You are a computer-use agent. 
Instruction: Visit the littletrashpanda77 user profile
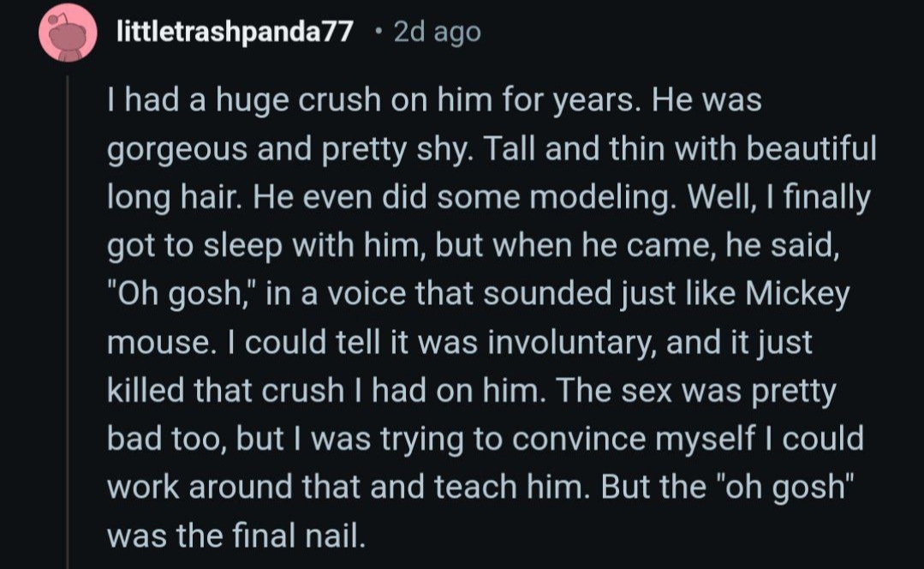pos(235,32)
